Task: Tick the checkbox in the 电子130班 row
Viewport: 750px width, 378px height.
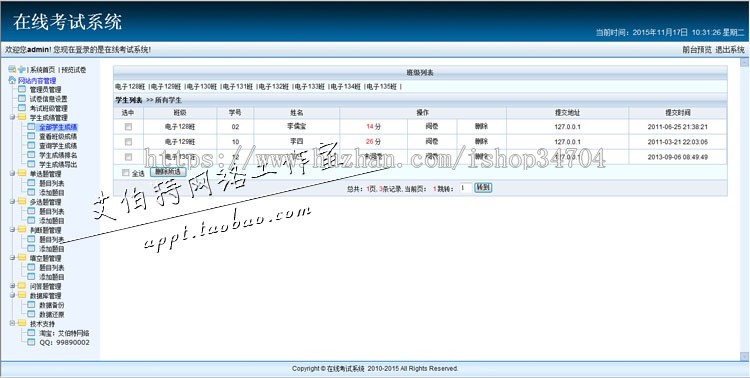Action: [x=128, y=156]
